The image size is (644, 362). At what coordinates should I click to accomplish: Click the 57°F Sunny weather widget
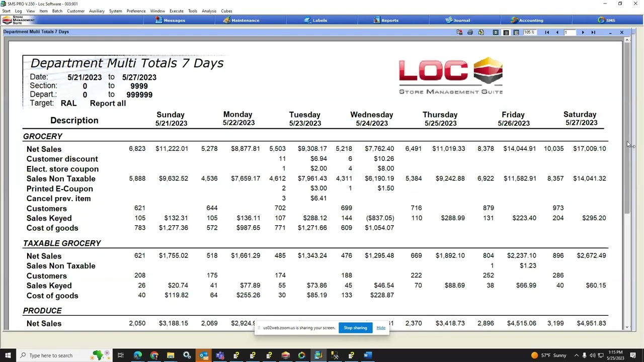pyautogui.click(x=548, y=355)
